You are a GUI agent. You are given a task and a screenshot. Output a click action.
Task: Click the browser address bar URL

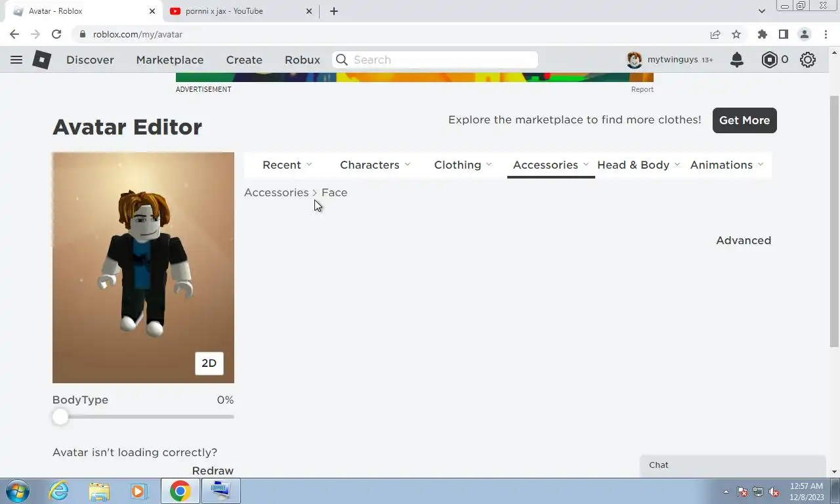(138, 34)
